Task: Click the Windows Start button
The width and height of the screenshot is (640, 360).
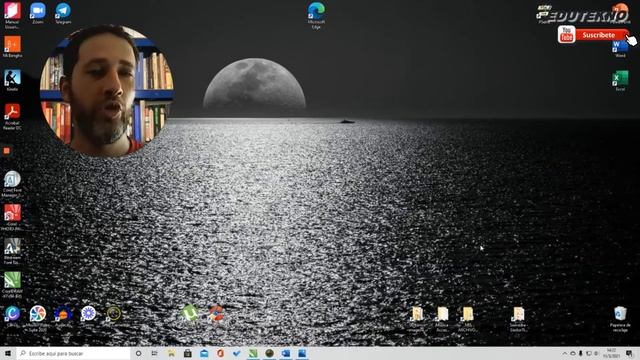Action: (x=8, y=353)
